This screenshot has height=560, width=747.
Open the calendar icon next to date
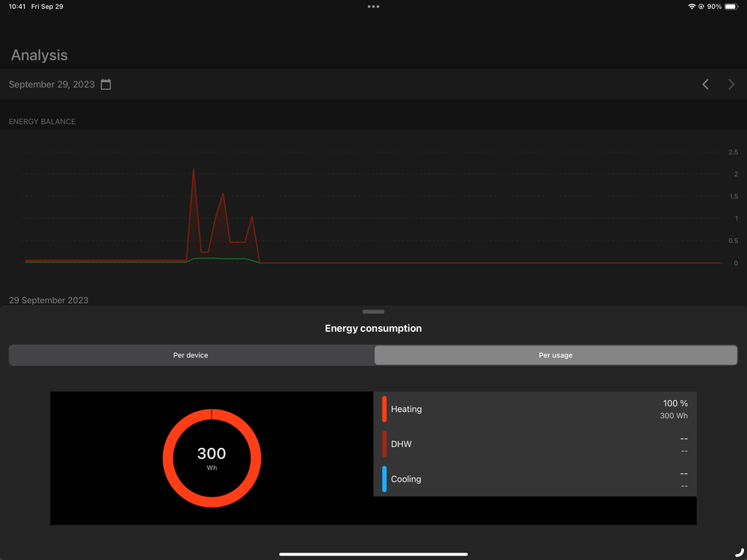coord(106,84)
